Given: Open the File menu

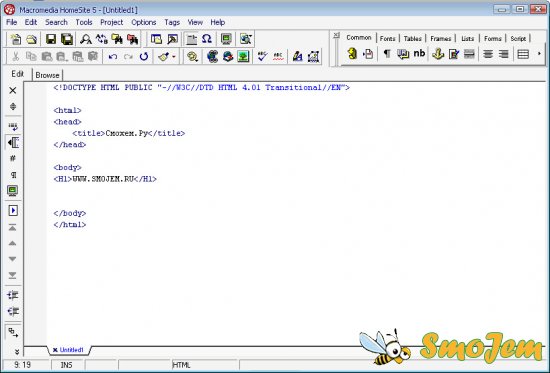Looking at the screenshot, I should [12, 22].
